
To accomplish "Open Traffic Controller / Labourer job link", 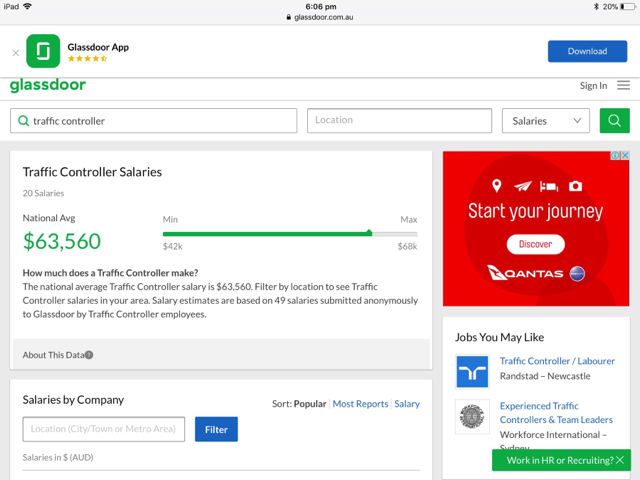I will [x=557, y=361].
